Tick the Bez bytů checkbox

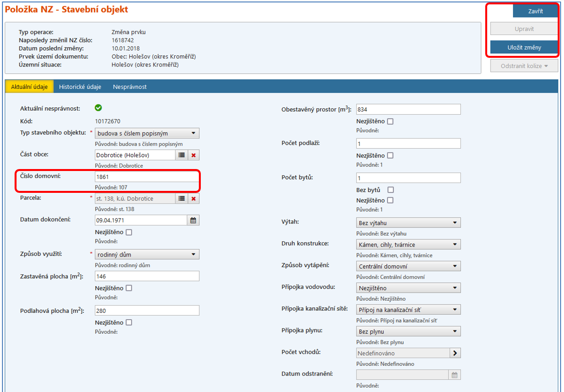pos(390,190)
